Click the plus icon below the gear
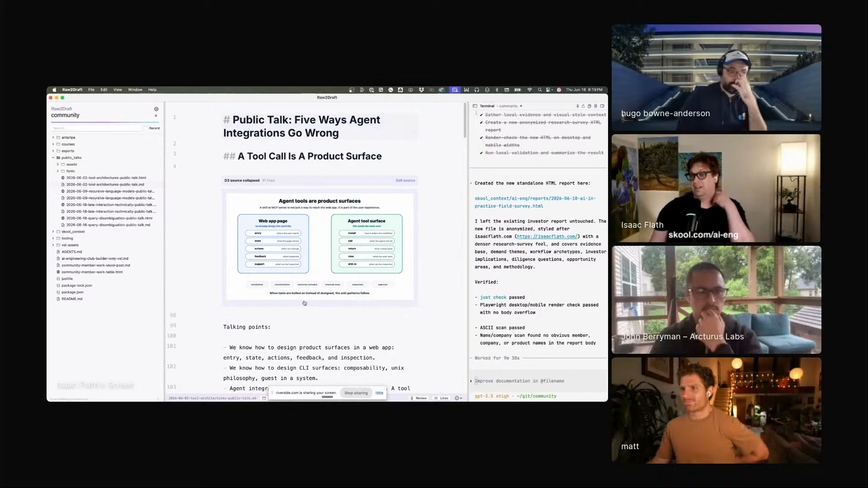The height and width of the screenshot is (488, 868). (156, 116)
